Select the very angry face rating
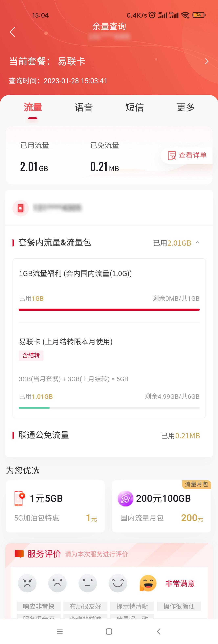Image resolution: width=218 pixels, height=644 pixels. (27, 583)
